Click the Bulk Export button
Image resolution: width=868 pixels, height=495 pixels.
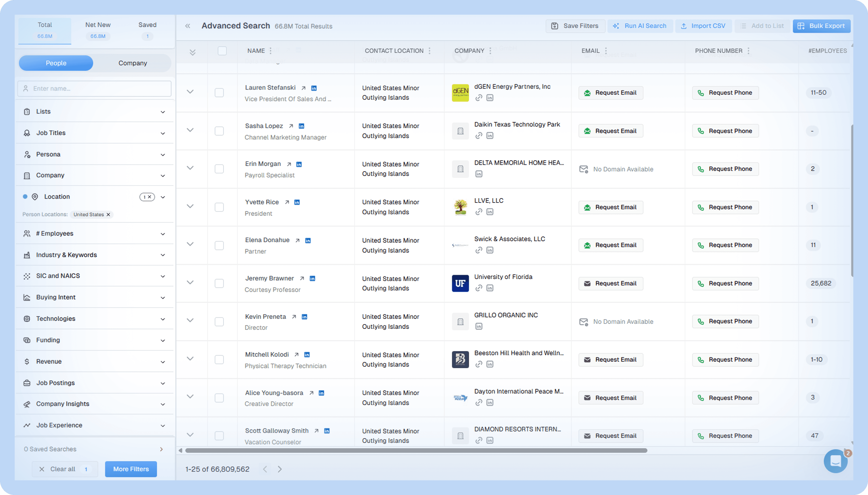pos(821,26)
